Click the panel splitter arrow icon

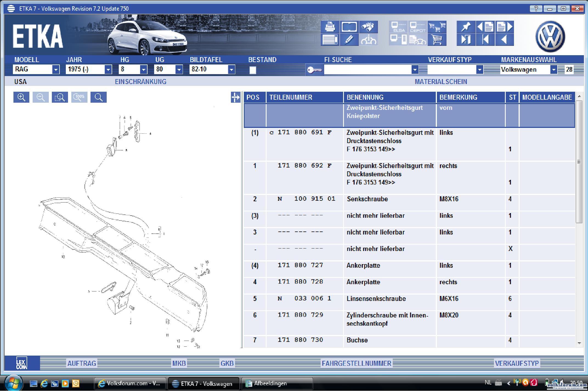[235, 97]
